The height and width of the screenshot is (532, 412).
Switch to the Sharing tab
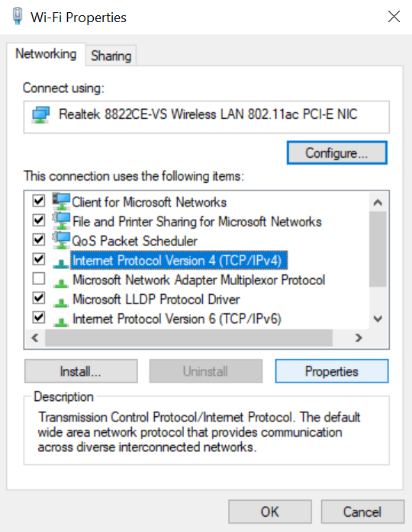(111, 56)
